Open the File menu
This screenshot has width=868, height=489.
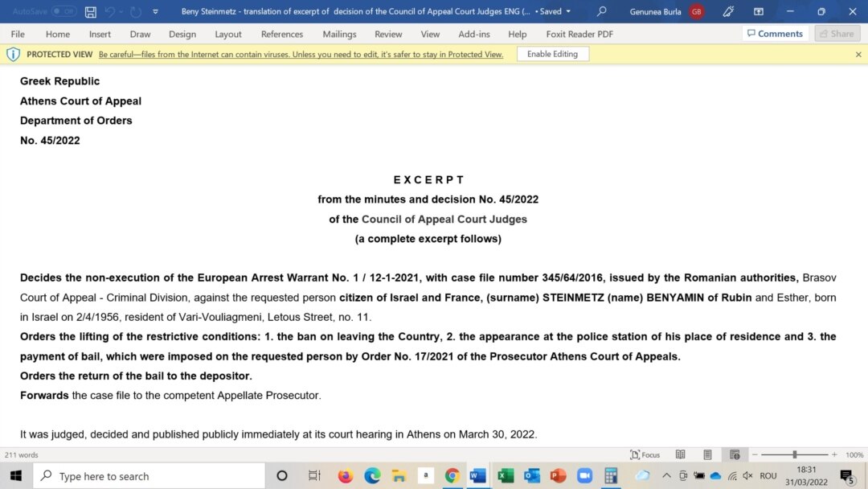[18, 34]
